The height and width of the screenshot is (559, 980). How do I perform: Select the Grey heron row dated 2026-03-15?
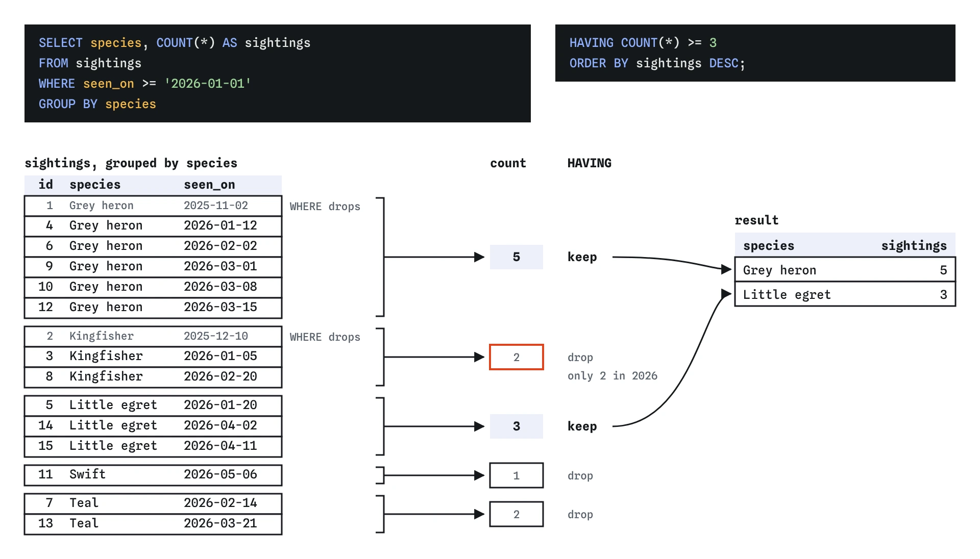[x=153, y=308]
